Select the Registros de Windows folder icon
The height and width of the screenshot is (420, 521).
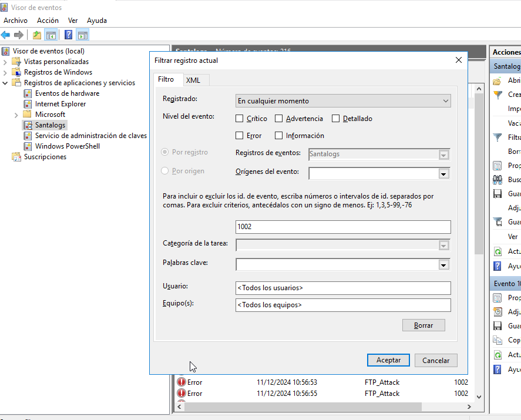(16, 72)
